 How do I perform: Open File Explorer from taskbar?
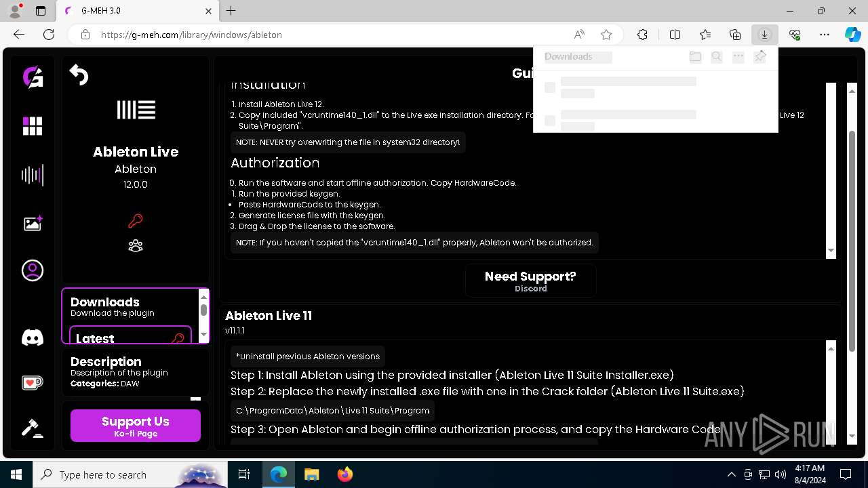click(x=312, y=474)
